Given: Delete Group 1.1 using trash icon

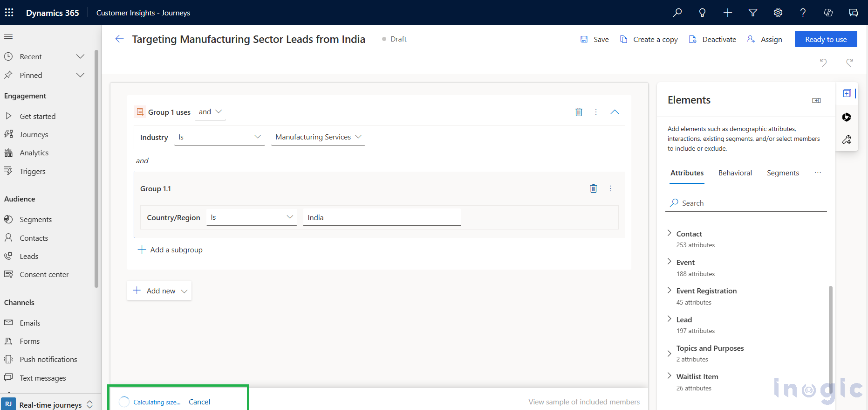Looking at the screenshot, I should point(594,188).
